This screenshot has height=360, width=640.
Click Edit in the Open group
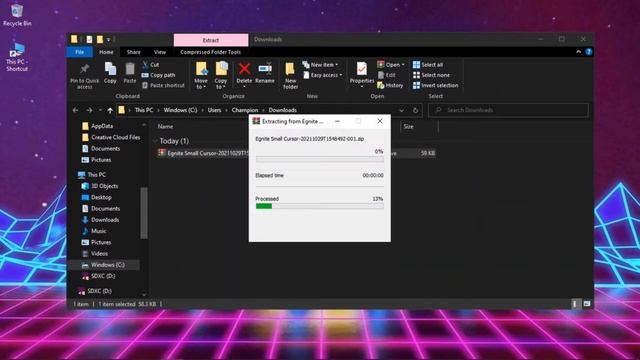(x=386, y=75)
